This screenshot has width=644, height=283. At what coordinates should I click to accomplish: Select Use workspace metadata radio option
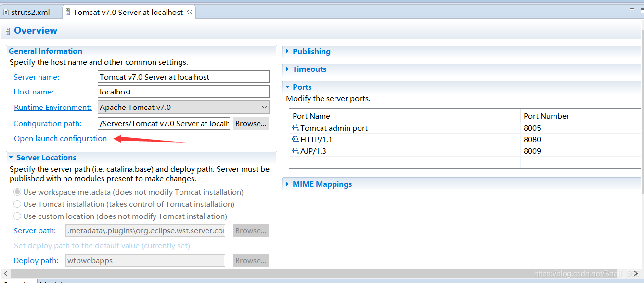(17, 192)
